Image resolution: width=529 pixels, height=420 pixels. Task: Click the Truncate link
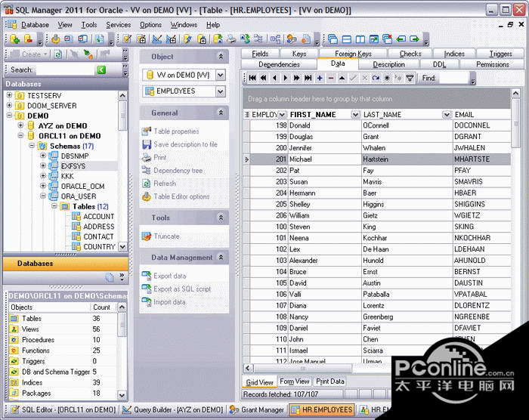[167, 236]
